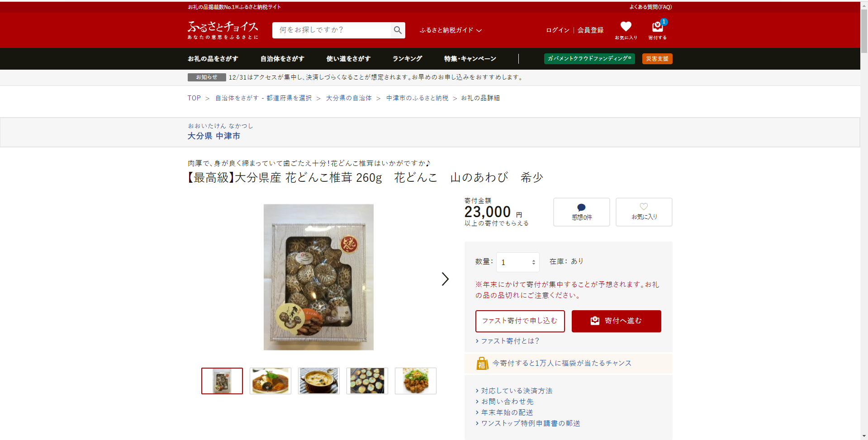Image resolution: width=868 pixels, height=440 pixels.
Task: Click the search magnifier icon
Action: click(x=398, y=30)
